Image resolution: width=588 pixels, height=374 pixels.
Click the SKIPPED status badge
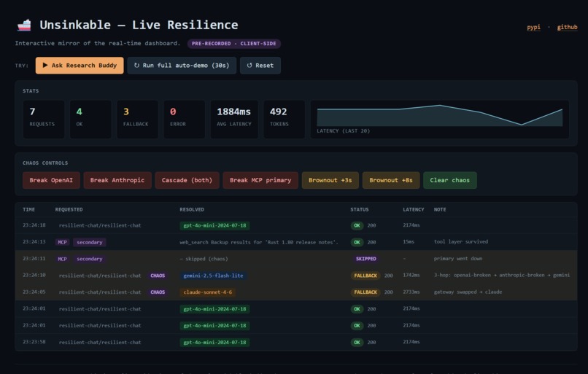pos(366,259)
